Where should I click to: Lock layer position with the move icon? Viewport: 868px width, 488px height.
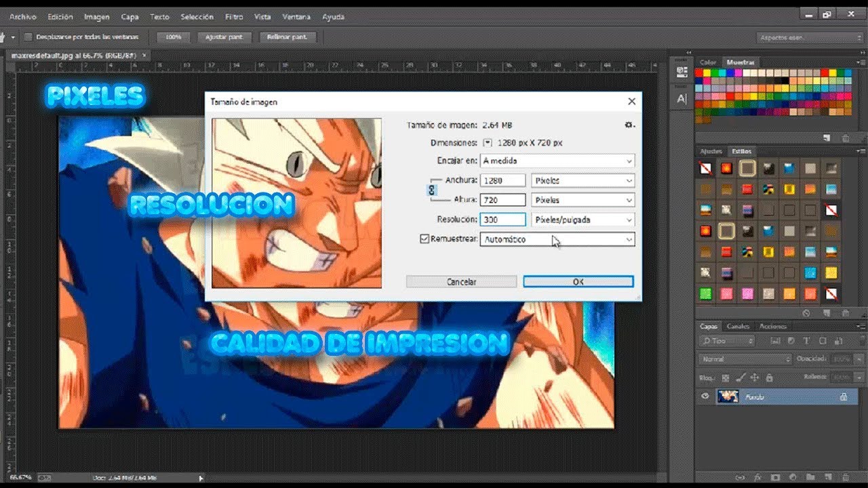pyautogui.click(x=754, y=377)
